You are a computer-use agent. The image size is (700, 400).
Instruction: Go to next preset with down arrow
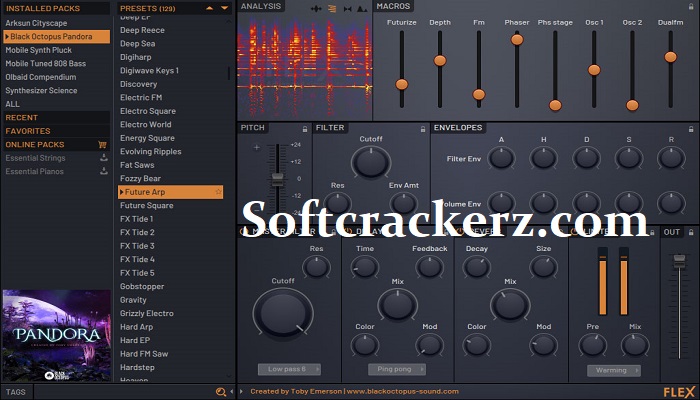(x=225, y=8)
